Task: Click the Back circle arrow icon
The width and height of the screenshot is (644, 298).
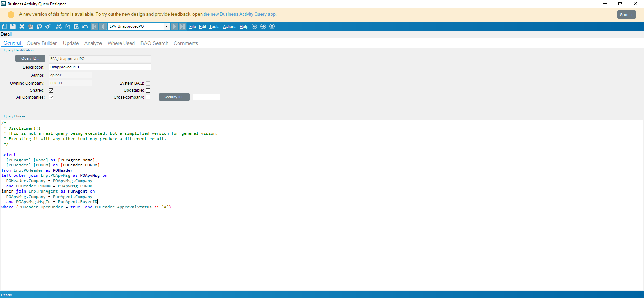Action: [254, 26]
